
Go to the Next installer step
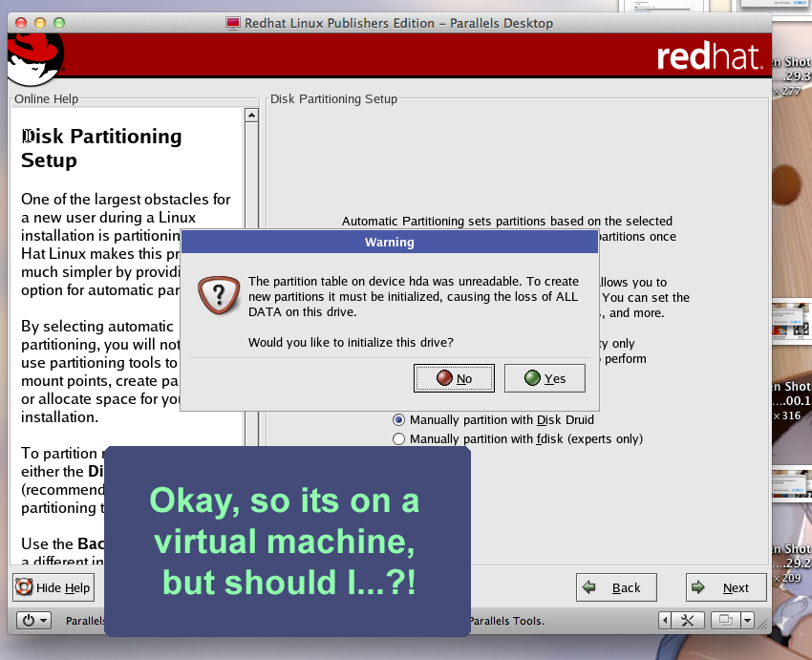point(724,587)
